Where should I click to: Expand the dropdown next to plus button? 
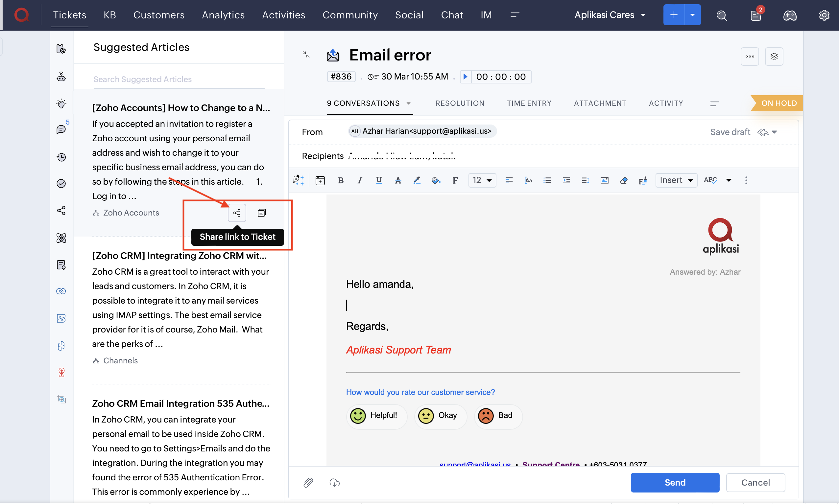pyautogui.click(x=692, y=15)
